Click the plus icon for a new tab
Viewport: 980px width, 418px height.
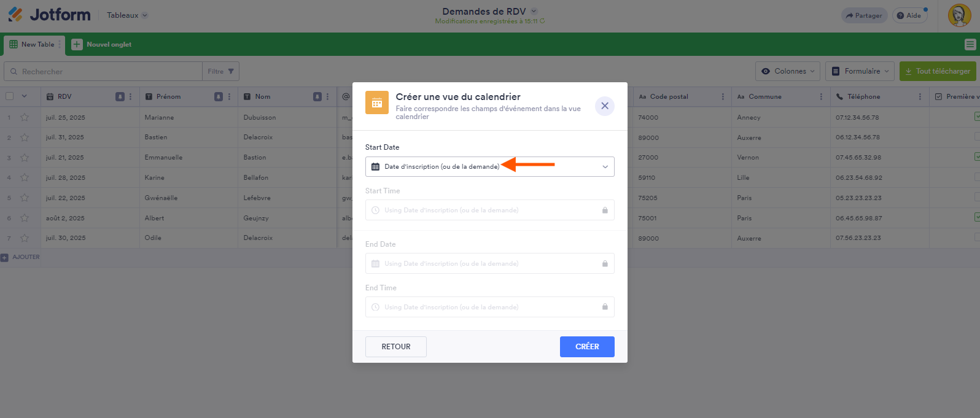77,44
